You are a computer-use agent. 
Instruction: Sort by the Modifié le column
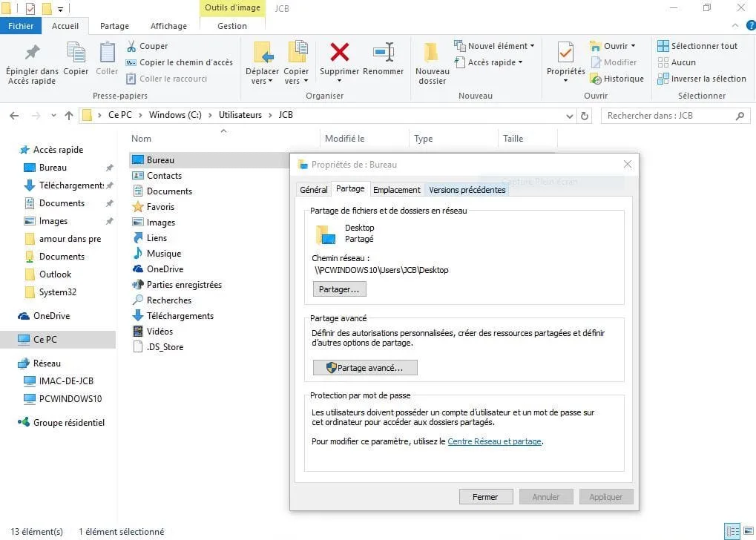pos(345,139)
